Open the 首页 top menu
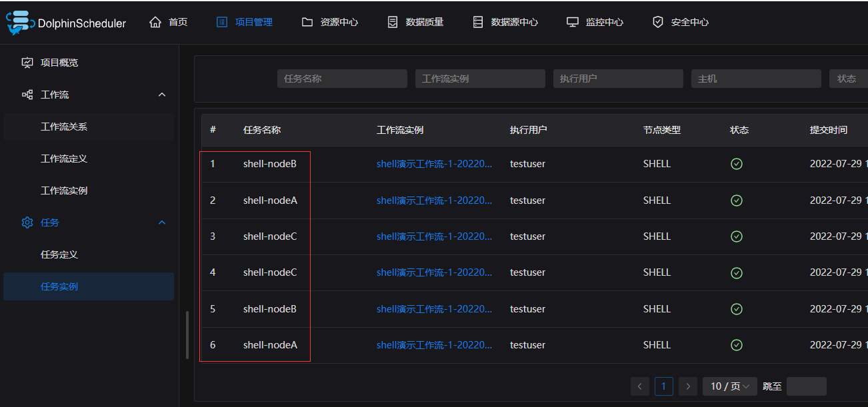The image size is (868, 407). [x=169, y=22]
